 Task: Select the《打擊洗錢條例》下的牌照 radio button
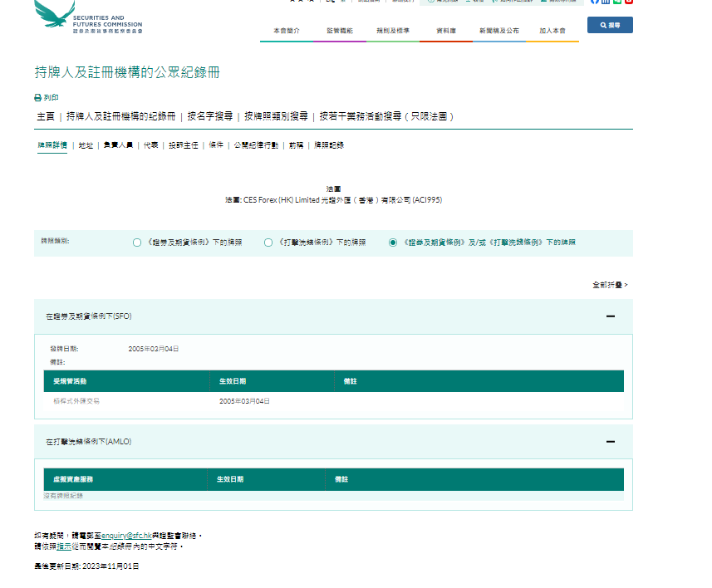tap(268, 243)
